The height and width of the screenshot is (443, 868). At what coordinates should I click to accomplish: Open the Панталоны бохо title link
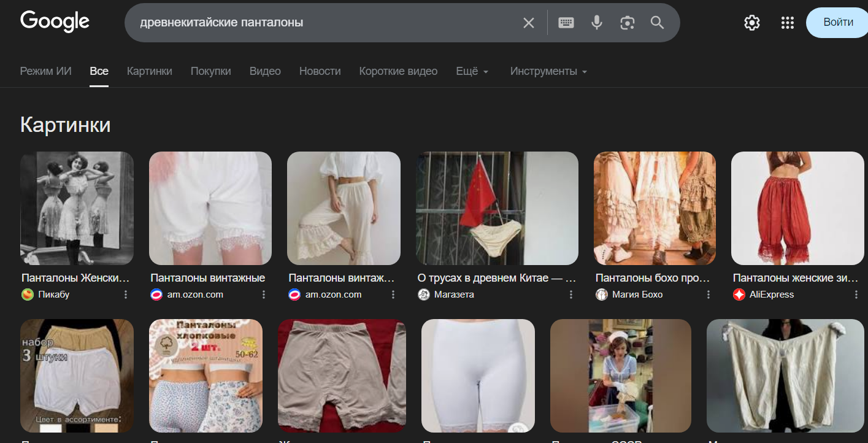[x=653, y=279]
